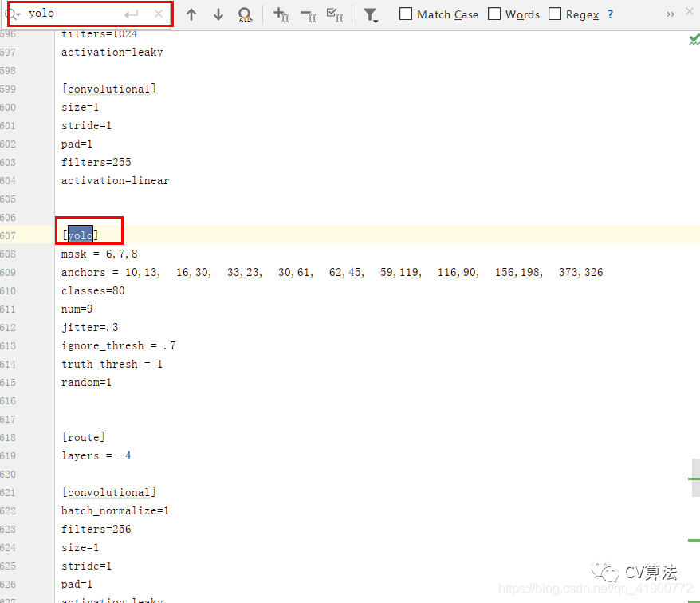
Task: Click the 'classes=80' line
Action: [x=92, y=291]
